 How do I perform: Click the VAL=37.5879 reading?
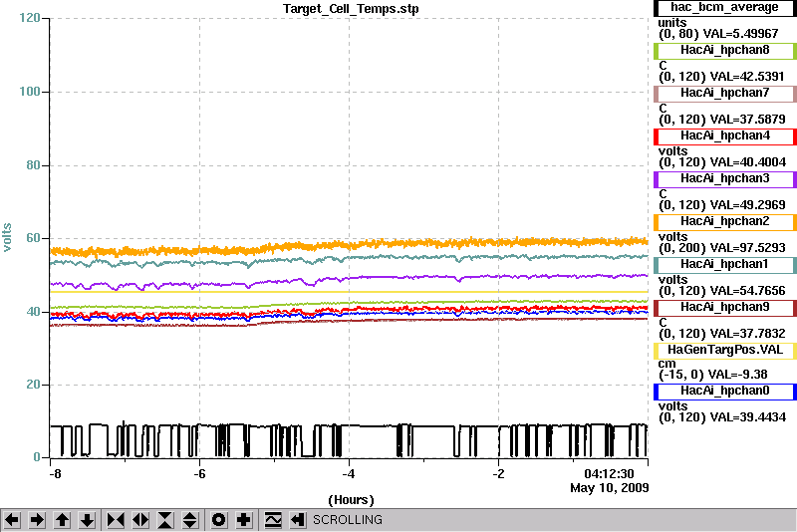point(748,120)
